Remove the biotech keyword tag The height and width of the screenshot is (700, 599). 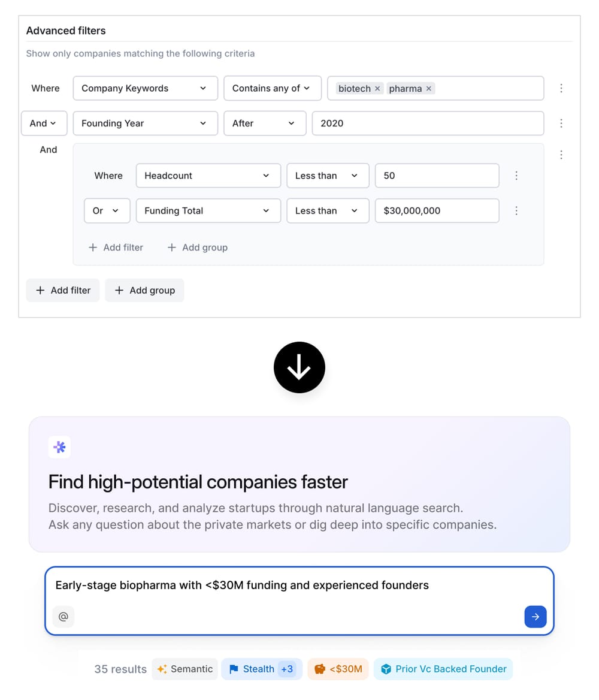(377, 89)
